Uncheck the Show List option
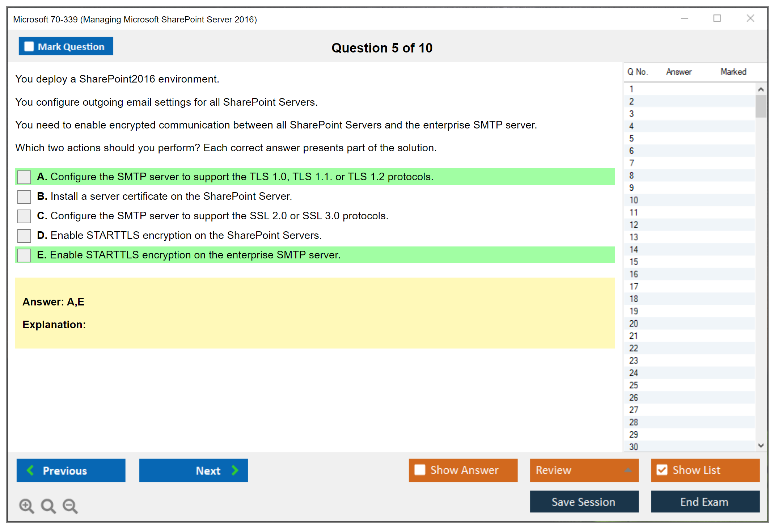 pos(662,470)
